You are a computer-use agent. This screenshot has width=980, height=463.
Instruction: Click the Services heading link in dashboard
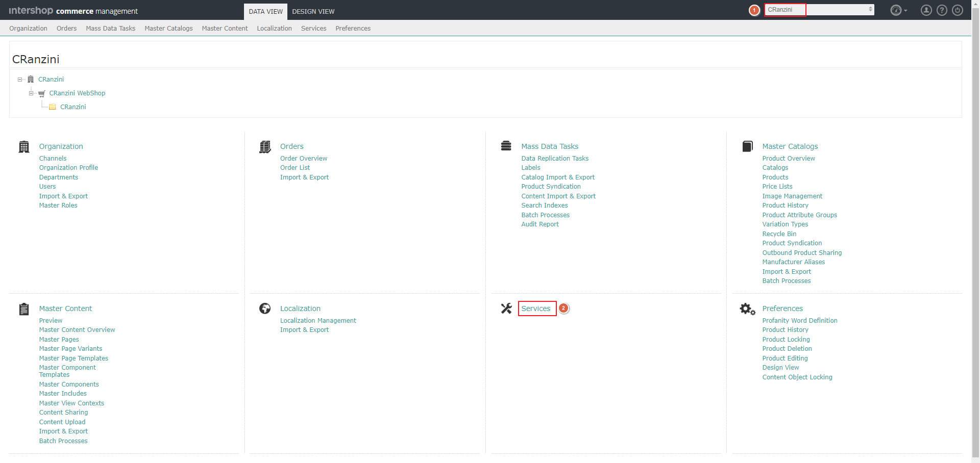pyautogui.click(x=536, y=308)
